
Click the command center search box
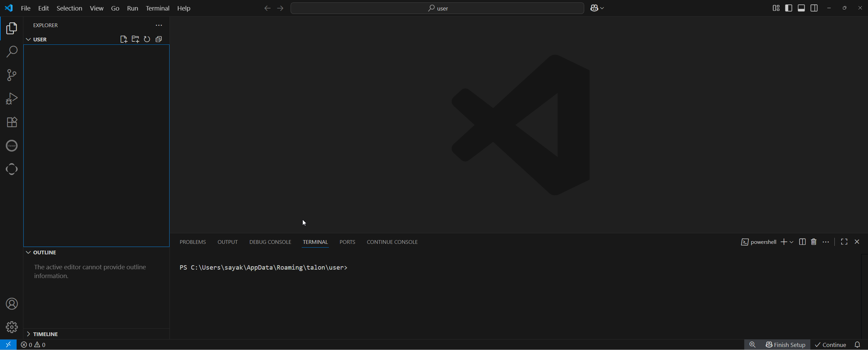[437, 8]
